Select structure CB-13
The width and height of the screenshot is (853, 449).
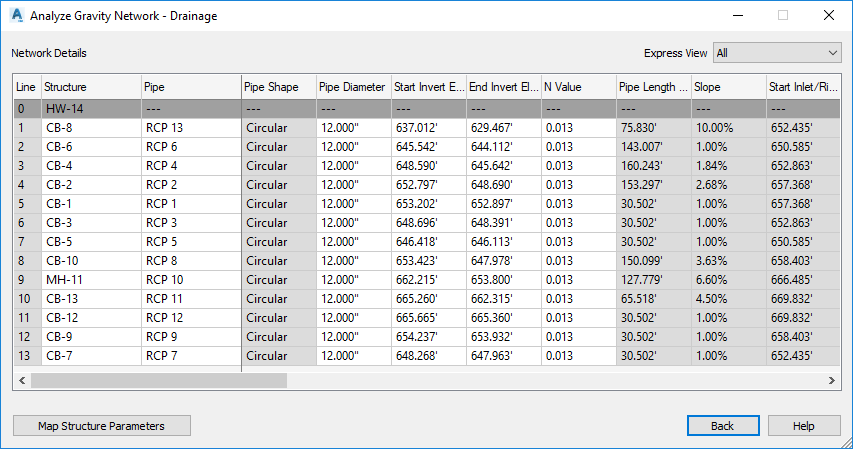point(91,299)
